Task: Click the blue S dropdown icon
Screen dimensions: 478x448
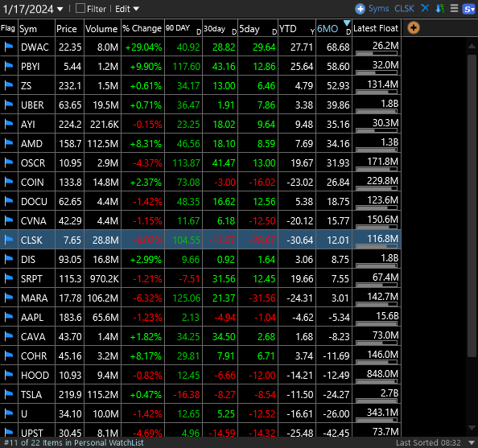Action: (x=469, y=9)
